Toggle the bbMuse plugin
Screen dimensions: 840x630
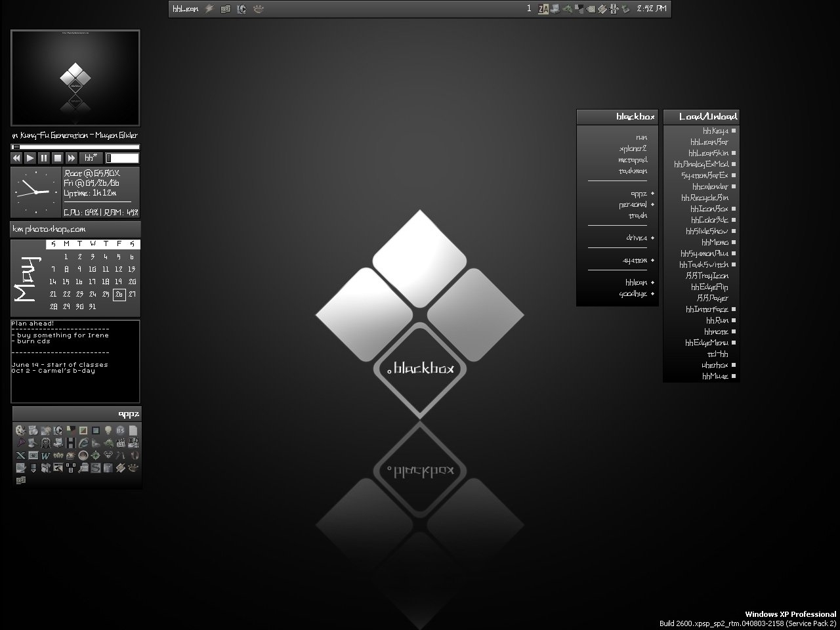point(702,376)
